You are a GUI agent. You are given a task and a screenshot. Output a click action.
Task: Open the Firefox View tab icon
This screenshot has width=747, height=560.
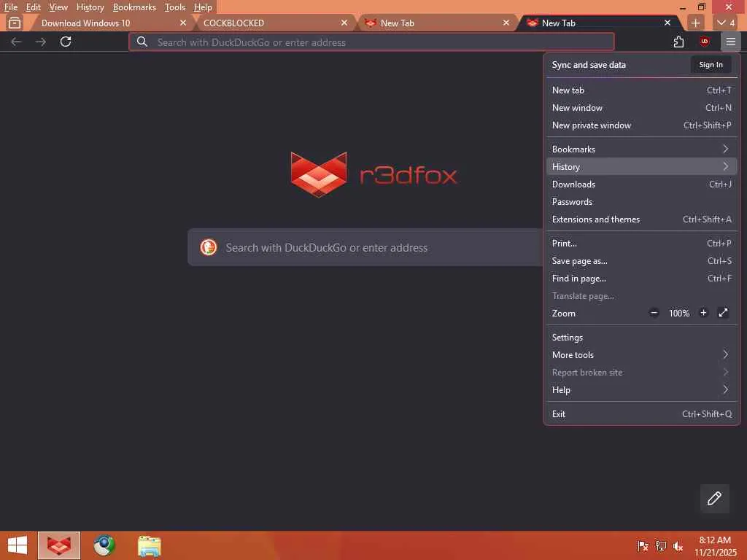[x=15, y=23]
